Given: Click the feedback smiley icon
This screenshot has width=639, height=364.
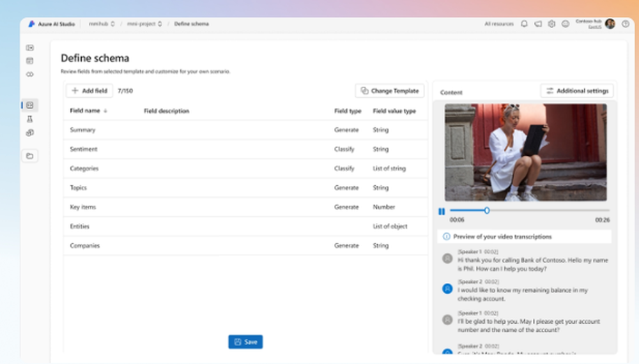Looking at the screenshot, I should tap(566, 24).
